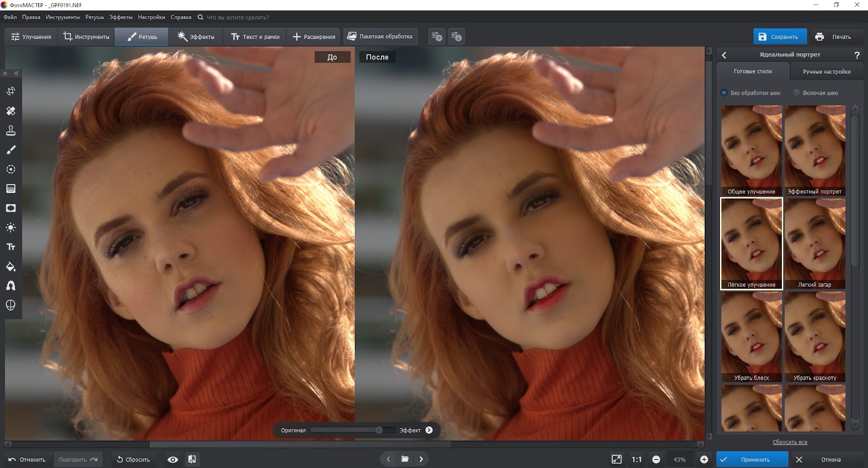This screenshot has width=868, height=468.
Task: Go back using Идеальный портрет panel arrow
Action: click(x=724, y=55)
